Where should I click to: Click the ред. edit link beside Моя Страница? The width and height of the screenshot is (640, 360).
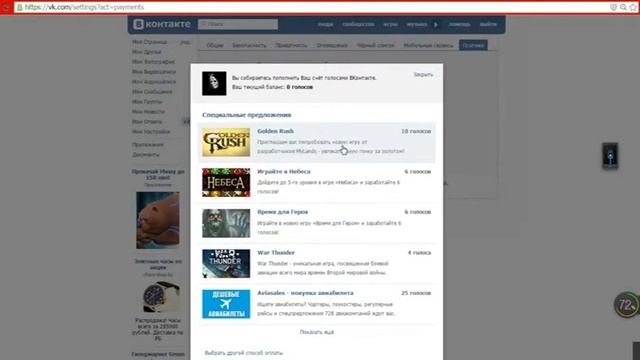pyautogui.click(x=185, y=42)
